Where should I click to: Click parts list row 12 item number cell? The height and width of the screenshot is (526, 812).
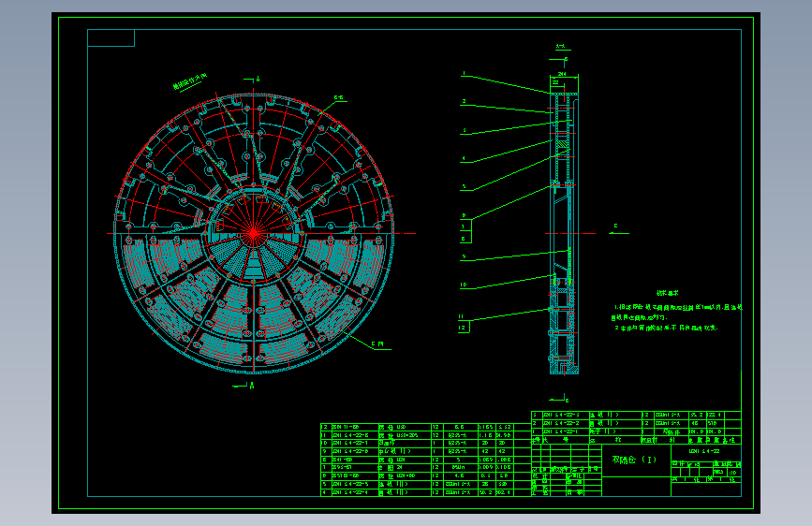point(325,428)
